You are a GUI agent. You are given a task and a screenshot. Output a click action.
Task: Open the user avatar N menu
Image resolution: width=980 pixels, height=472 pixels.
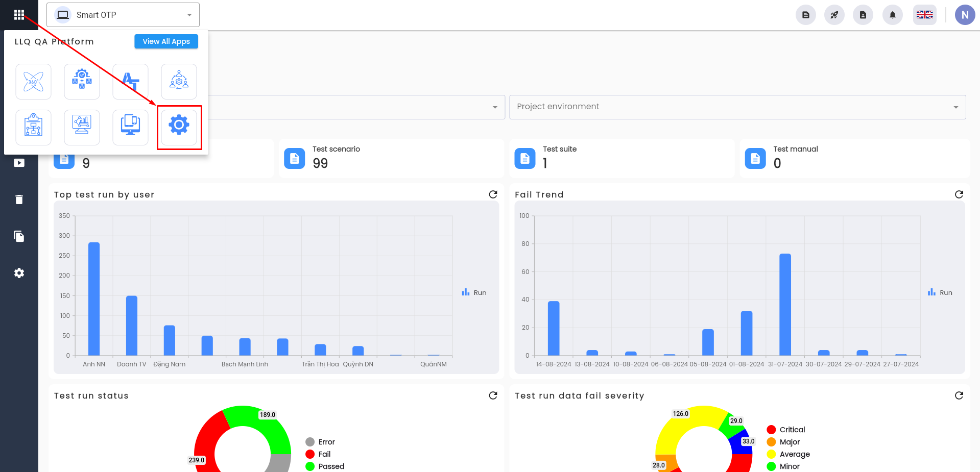[x=965, y=15]
